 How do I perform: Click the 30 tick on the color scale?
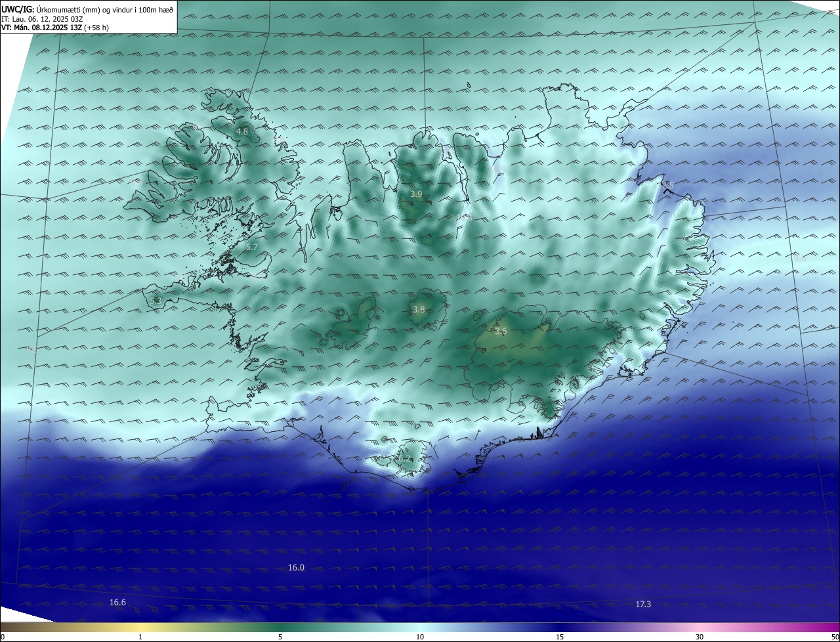coord(700,637)
